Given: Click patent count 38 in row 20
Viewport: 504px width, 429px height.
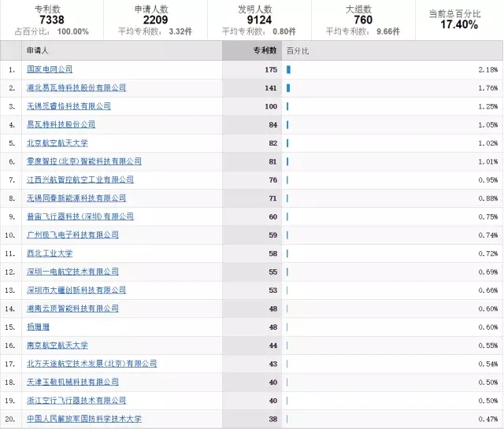Looking at the screenshot, I should [273, 419].
